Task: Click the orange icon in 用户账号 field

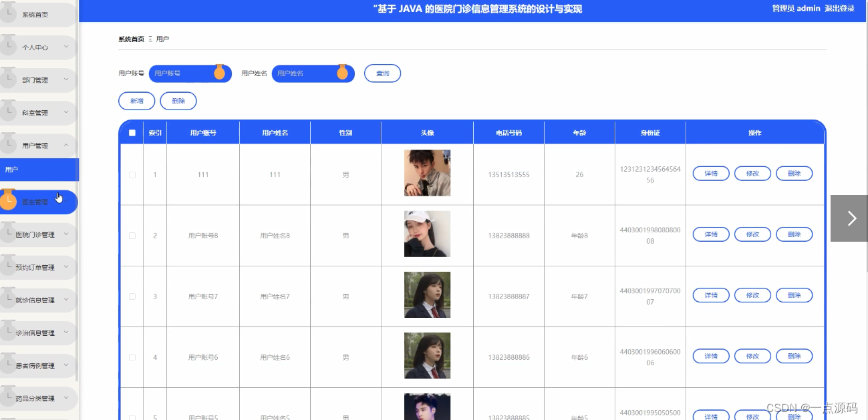Action: tap(219, 73)
